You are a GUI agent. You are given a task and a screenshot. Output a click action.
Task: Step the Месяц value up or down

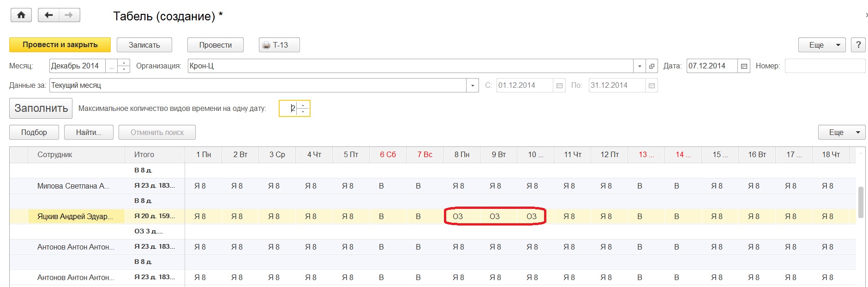point(124,66)
